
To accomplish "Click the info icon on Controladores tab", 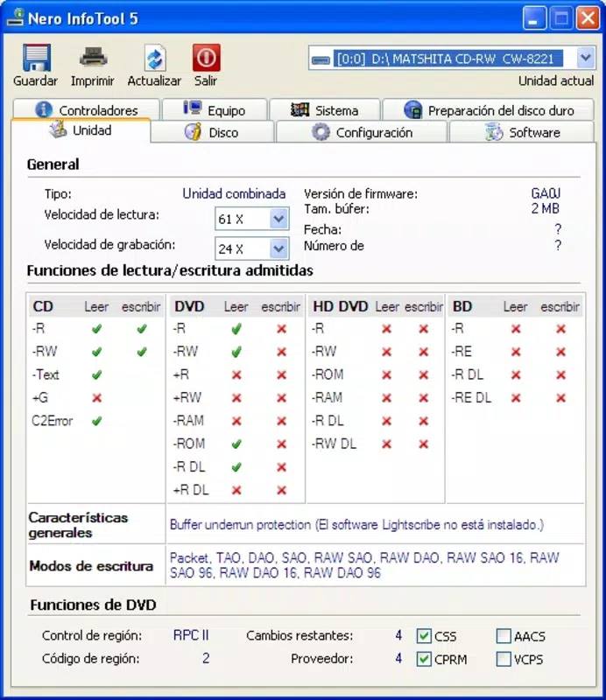I will 44,109.
